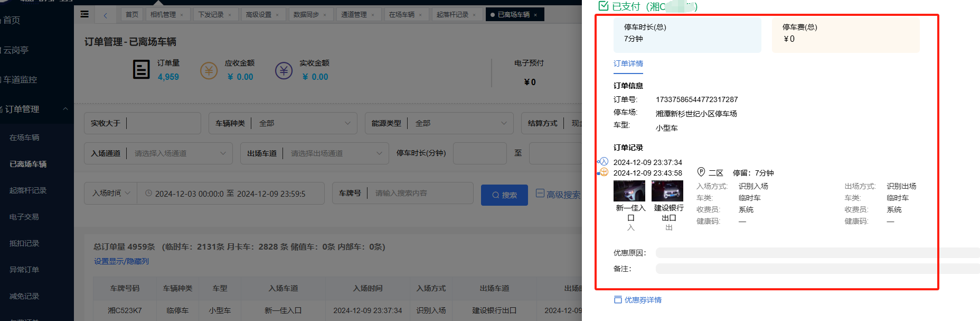Collapse the 订单管理 sidebar group
The width and height of the screenshot is (980, 321).
[37, 109]
